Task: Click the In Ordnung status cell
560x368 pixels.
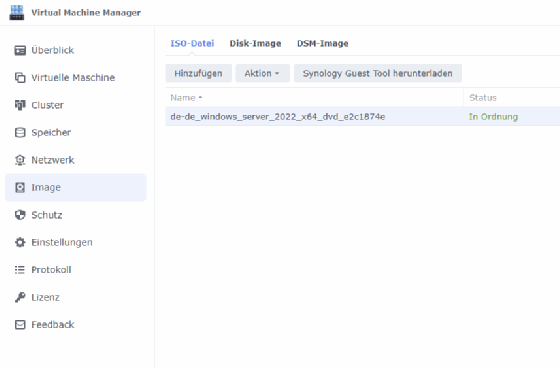Action: coord(493,116)
